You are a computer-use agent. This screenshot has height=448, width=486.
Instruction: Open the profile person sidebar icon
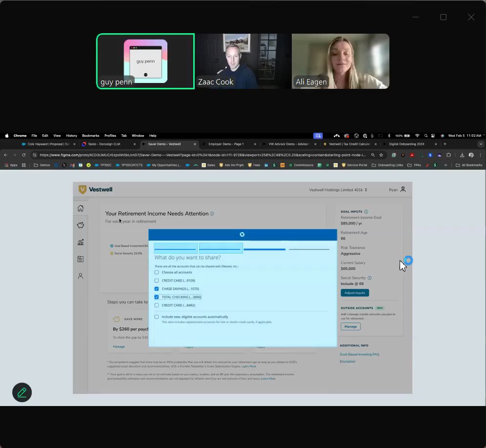pos(81,276)
